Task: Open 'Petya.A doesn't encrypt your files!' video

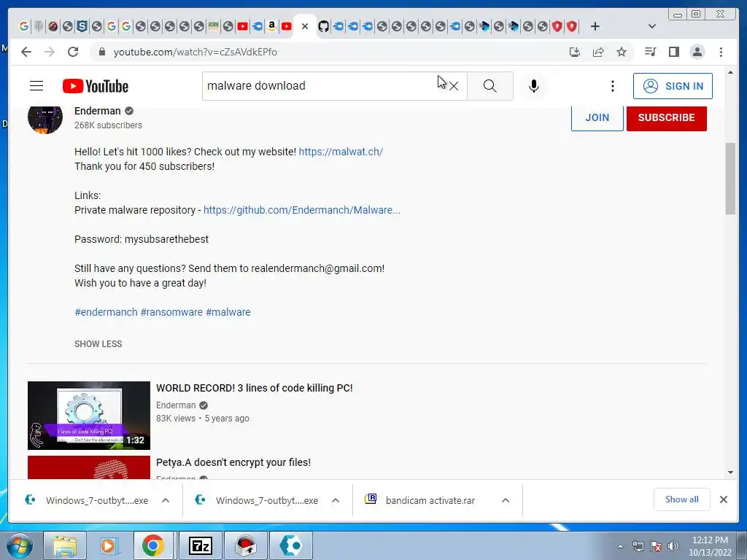Action: click(x=233, y=462)
